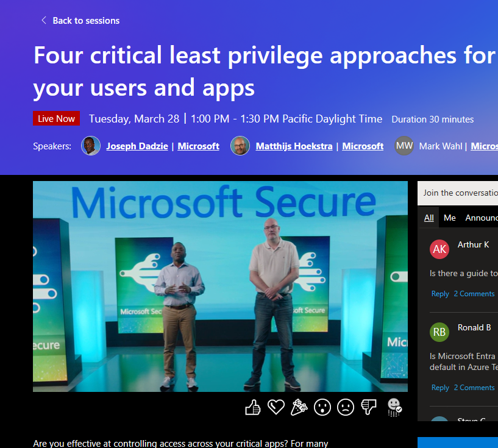Click the session title heading
498x448 pixels.
[265, 71]
